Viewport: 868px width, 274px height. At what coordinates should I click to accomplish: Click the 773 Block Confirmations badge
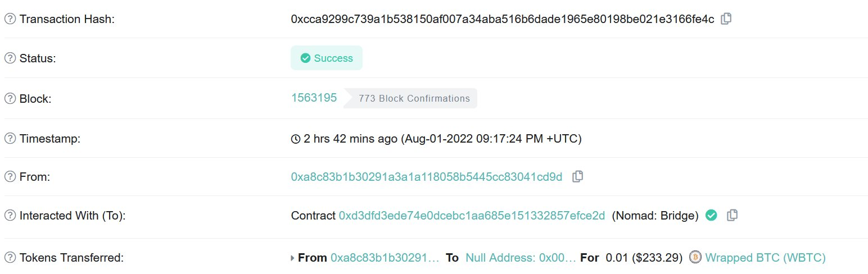[x=414, y=98]
